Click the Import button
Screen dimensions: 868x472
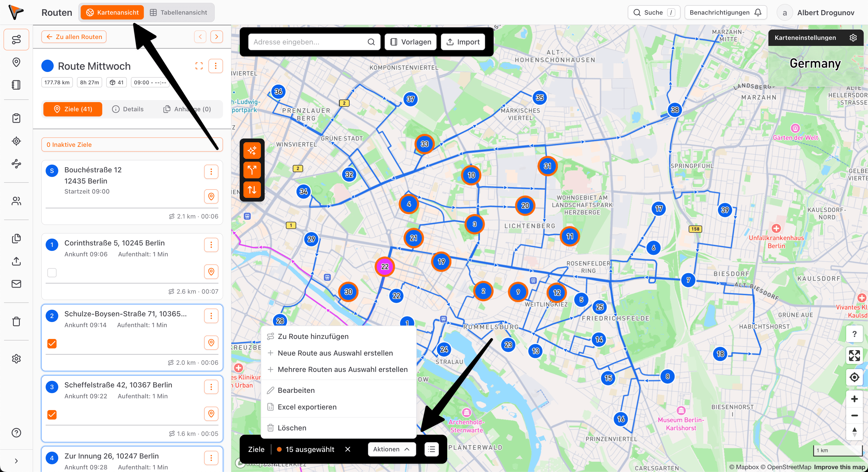(x=463, y=42)
